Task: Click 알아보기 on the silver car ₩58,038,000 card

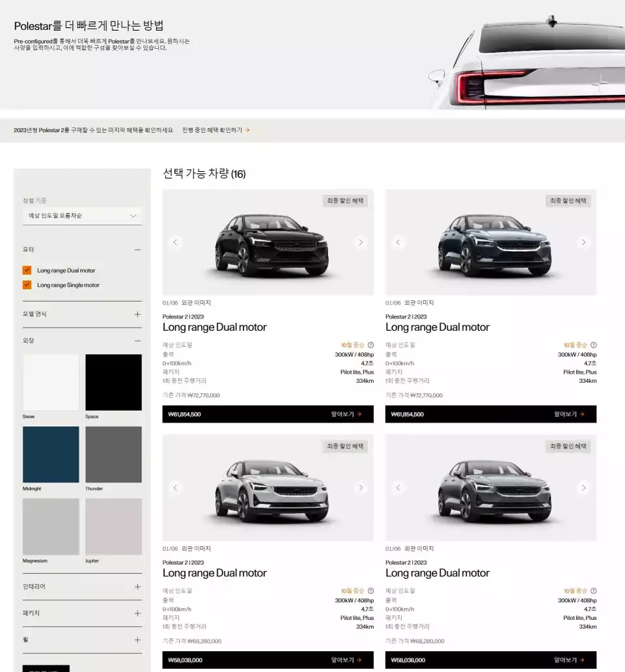Action: 346,660
